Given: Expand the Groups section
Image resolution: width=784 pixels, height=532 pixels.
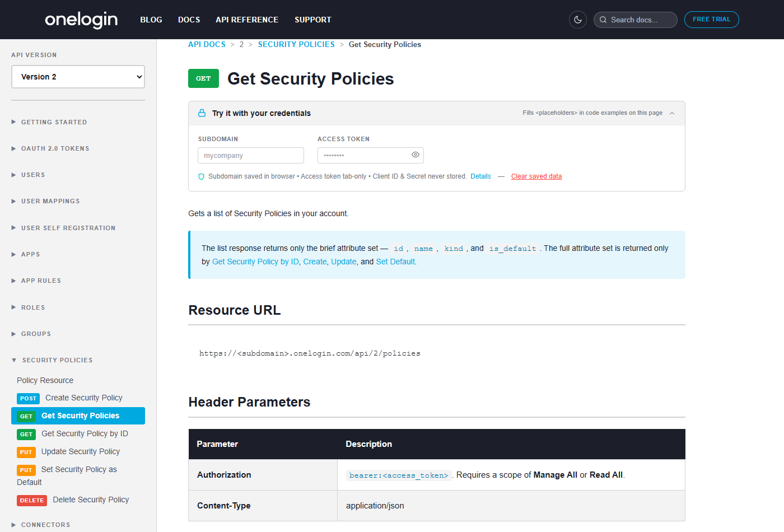Looking at the screenshot, I should pos(31,334).
